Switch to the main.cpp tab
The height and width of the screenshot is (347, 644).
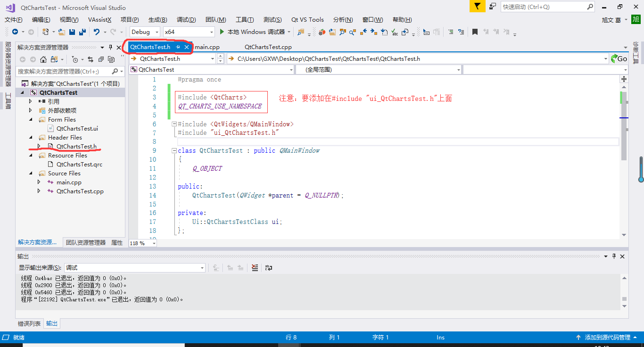[x=207, y=47]
